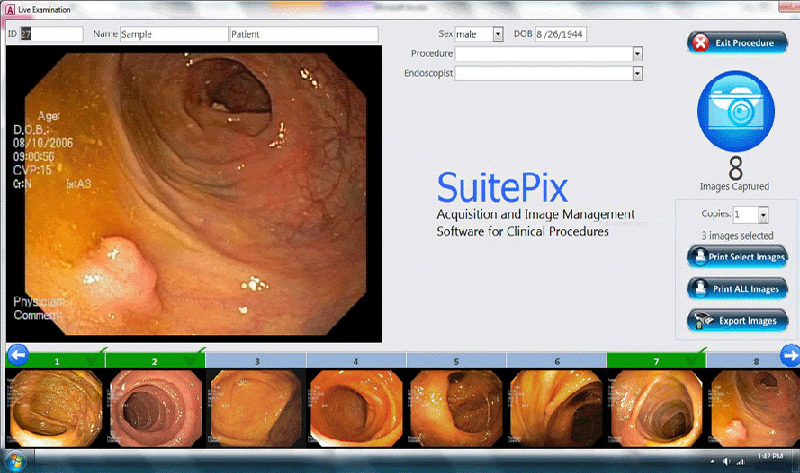Select the image 5 header tab
The width and height of the screenshot is (800, 473).
[x=456, y=359]
